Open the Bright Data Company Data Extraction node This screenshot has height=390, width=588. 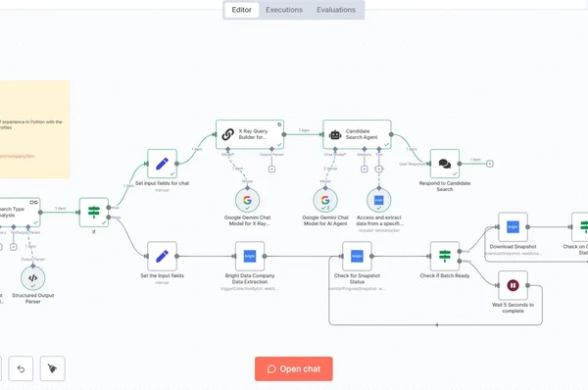coord(250,256)
